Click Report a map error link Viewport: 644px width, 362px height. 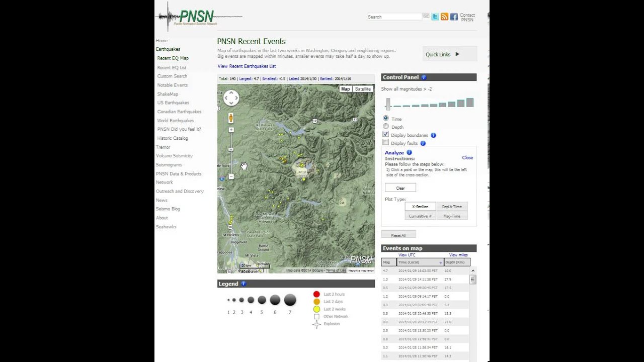(361, 270)
